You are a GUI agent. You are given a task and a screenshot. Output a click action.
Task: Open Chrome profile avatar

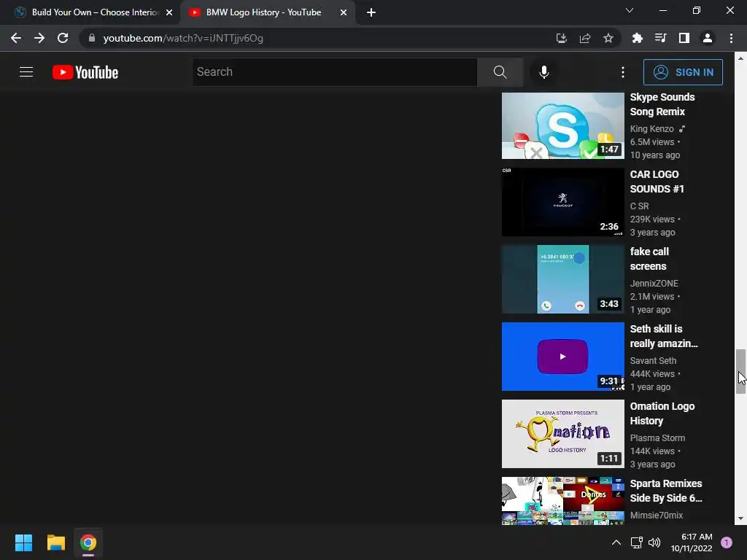(708, 38)
